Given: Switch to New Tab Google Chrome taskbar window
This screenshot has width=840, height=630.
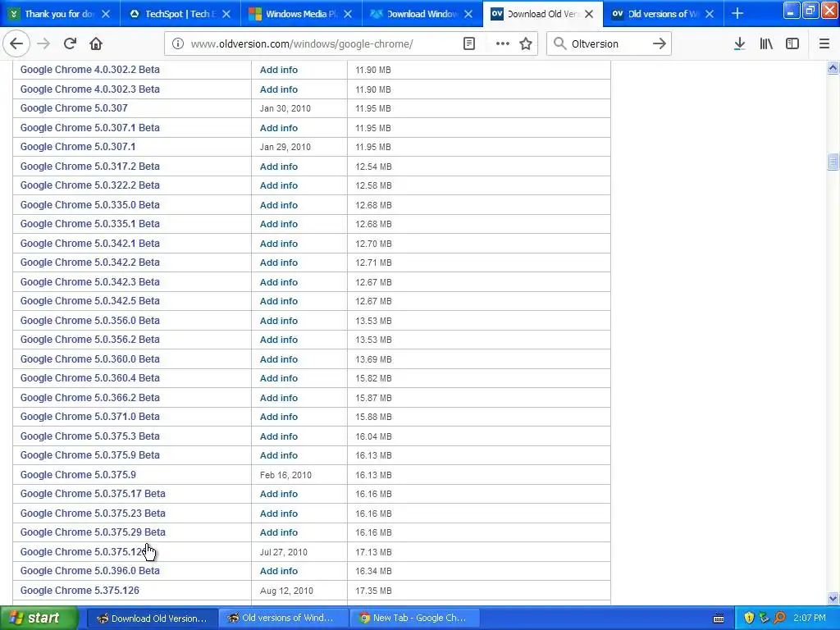Looking at the screenshot, I should coord(413,619).
